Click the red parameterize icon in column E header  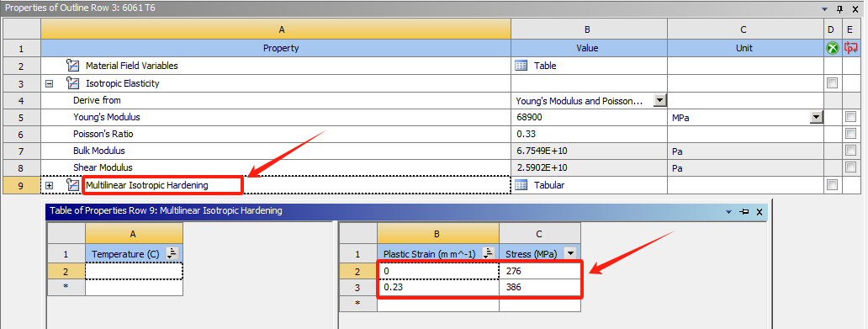pos(851,48)
